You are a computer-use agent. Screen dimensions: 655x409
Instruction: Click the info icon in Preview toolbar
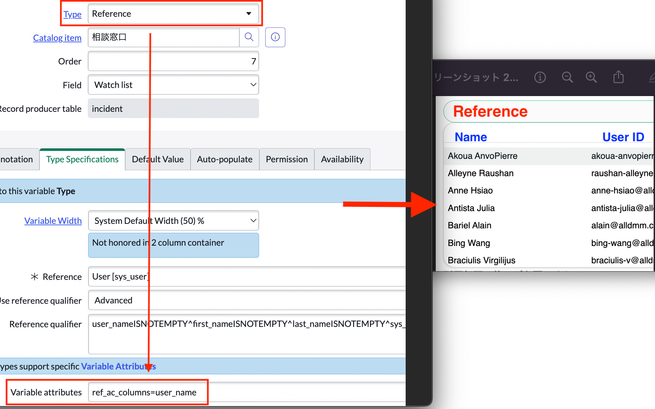[x=540, y=77]
